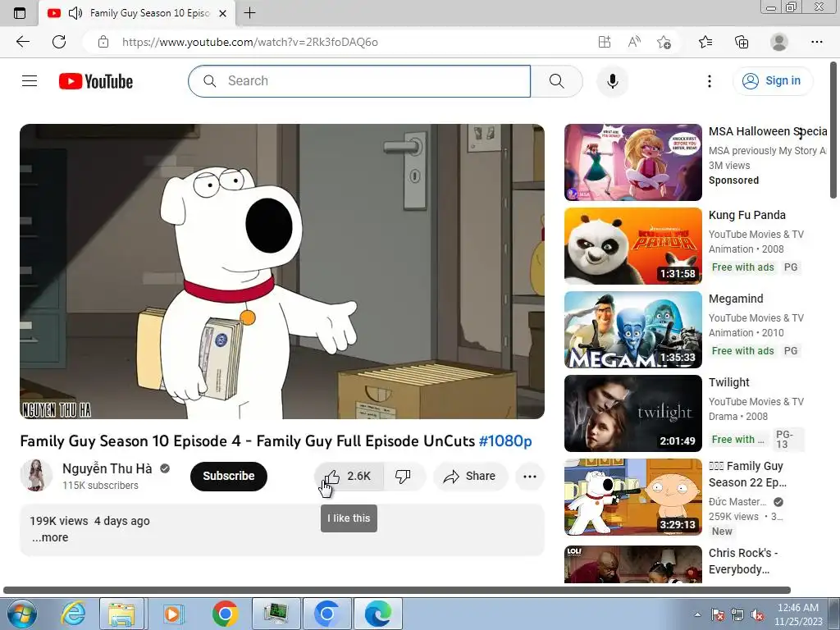The height and width of the screenshot is (630, 840).
Task: Open Microsoft Edge taskbar icon
Action: point(377,614)
